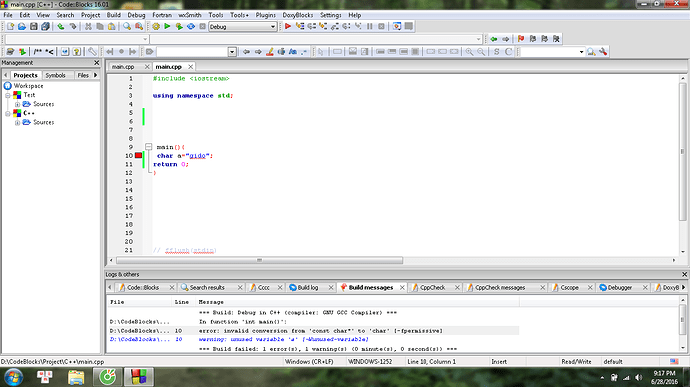
Task: Click the Toggle bookmark flag icon
Action: click(x=521, y=39)
